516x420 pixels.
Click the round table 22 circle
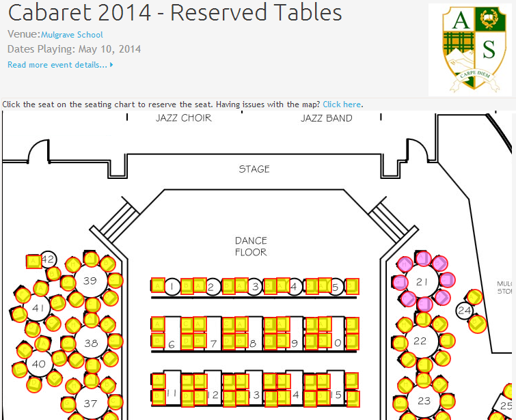click(x=420, y=340)
